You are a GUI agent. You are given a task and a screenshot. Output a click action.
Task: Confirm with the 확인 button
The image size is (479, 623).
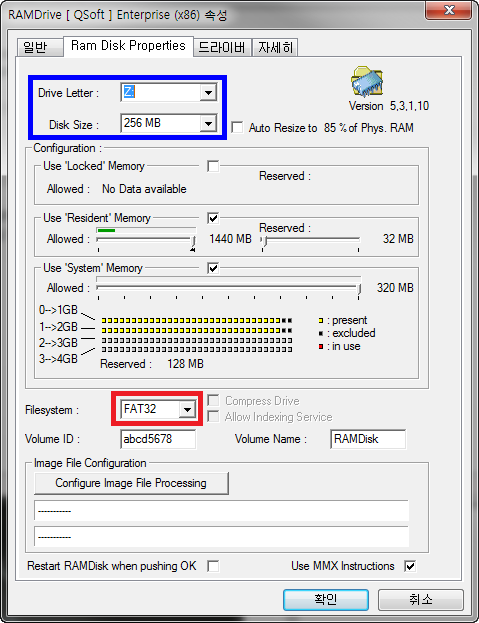coord(326,599)
